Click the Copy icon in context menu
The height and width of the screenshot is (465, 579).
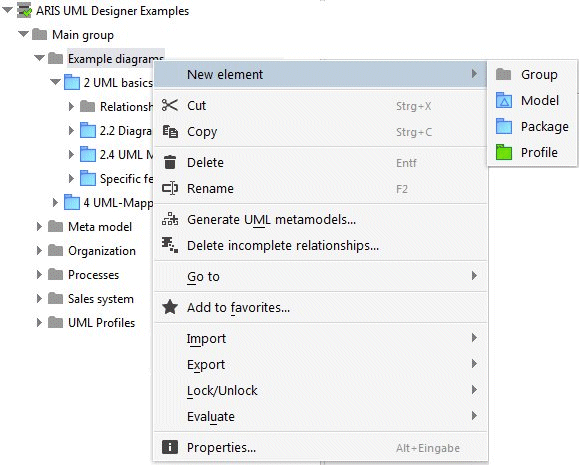tap(170, 131)
